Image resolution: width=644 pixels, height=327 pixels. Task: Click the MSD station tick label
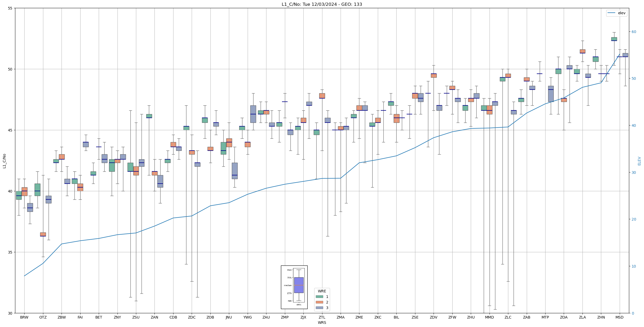coord(619,317)
